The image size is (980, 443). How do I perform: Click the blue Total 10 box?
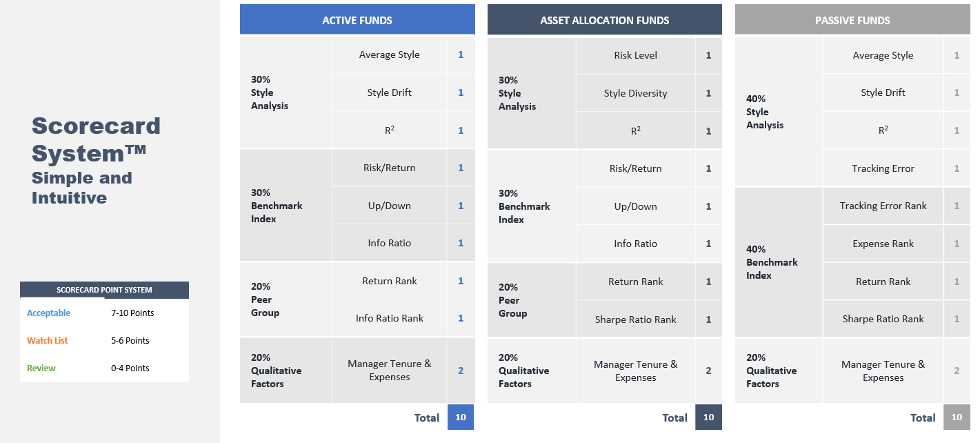pos(461,417)
